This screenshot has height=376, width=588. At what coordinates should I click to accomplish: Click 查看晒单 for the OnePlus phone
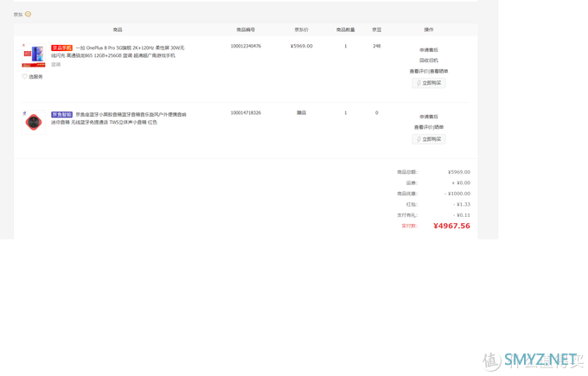tap(439, 71)
